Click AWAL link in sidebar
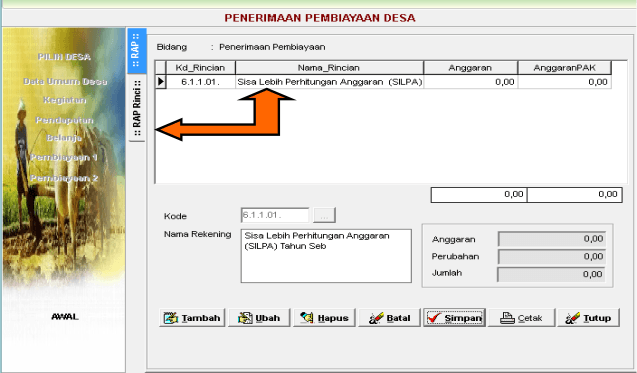 tap(65, 317)
